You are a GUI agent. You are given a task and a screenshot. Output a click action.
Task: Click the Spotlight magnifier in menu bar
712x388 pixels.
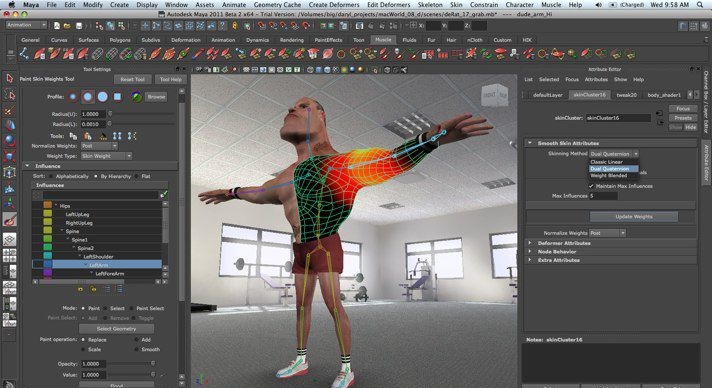700,5
